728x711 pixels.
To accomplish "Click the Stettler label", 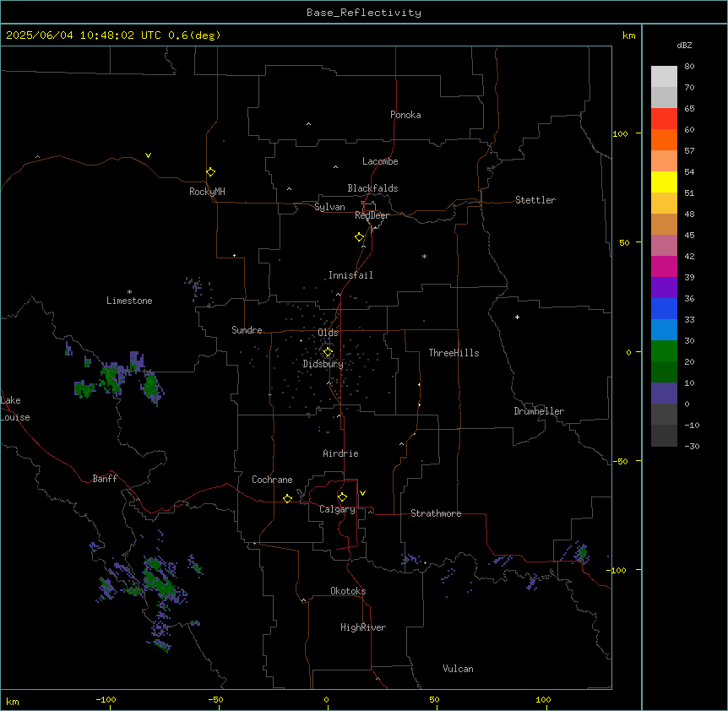I will click(x=535, y=200).
